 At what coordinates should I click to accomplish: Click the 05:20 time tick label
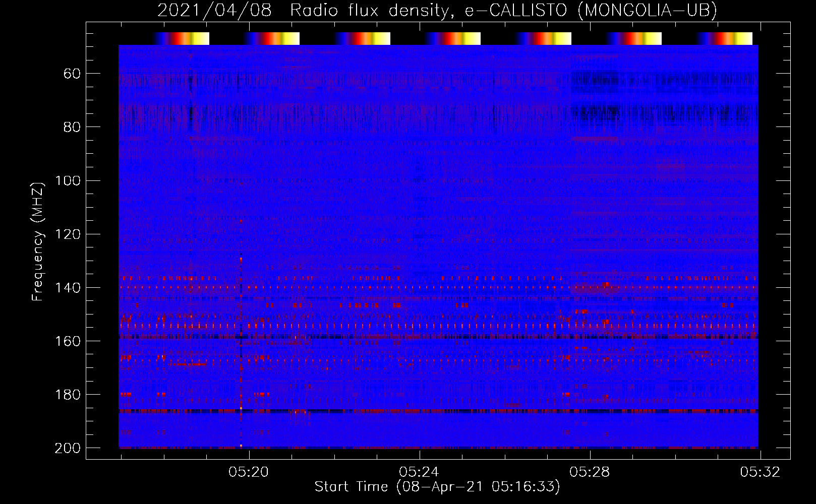point(249,472)
